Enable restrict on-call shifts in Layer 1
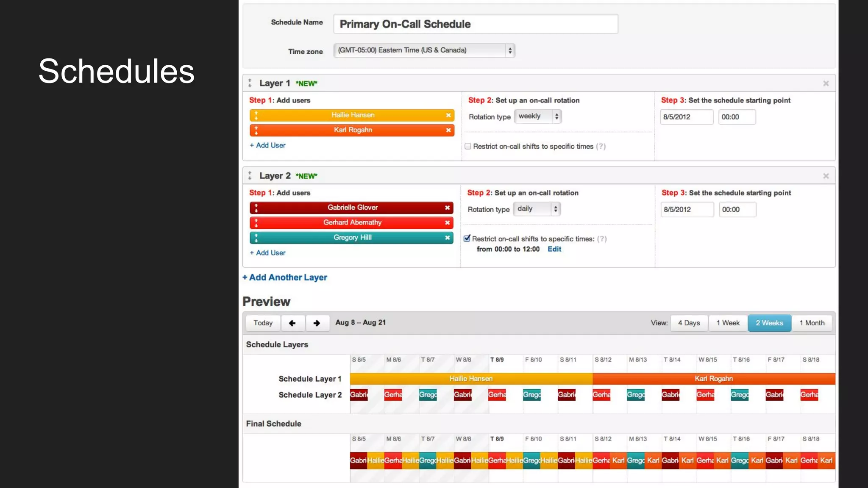Viewport: 868px width, 488px height. click(468, 146)
